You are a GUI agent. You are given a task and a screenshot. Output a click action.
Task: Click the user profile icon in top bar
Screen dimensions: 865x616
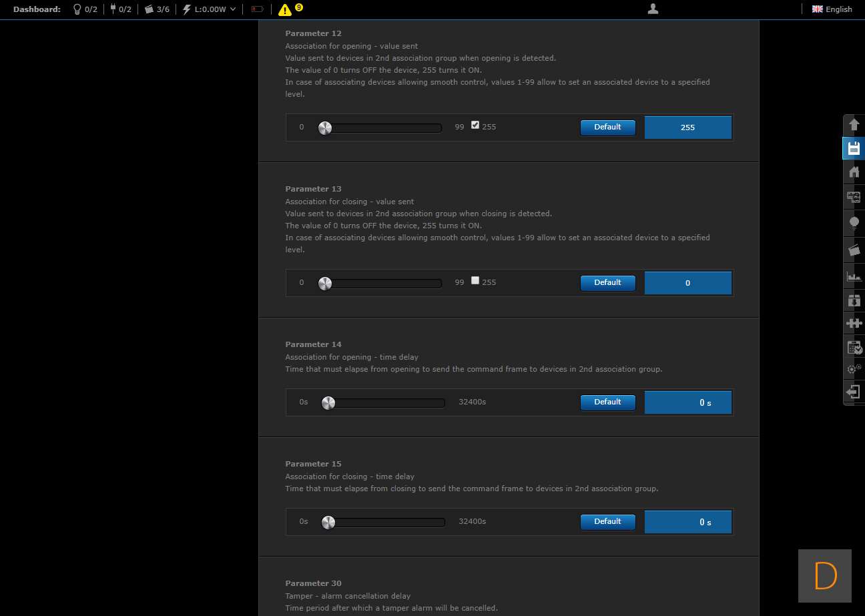(x=653, y=9)
